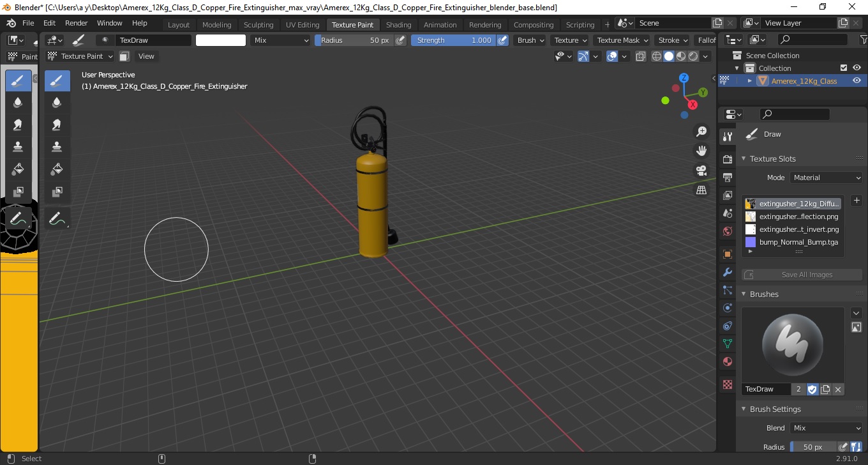Click the Blender logo menu icon
Screen dimensions: 868x465
click(x=11, y=23)
